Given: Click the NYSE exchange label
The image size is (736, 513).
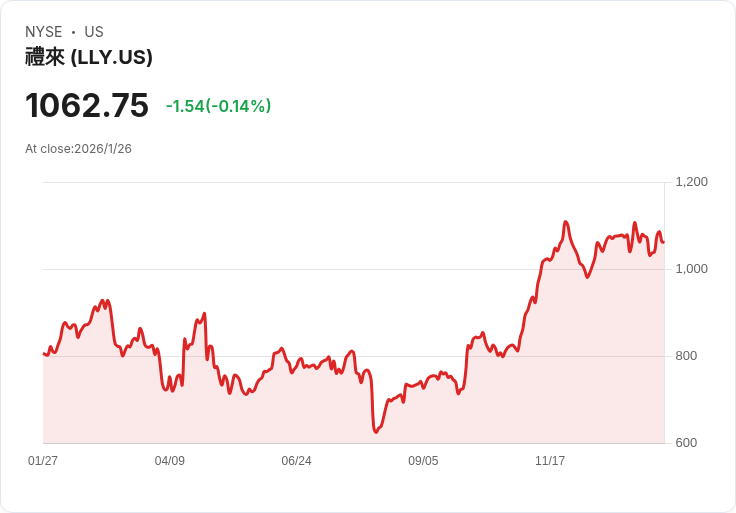Looking at the screenshot, I should (44, 32).
